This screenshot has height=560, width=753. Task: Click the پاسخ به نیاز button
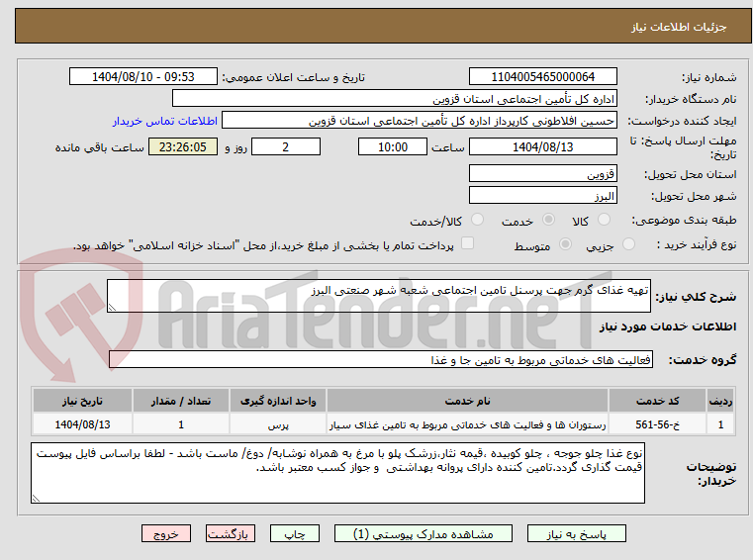[576, 533]
